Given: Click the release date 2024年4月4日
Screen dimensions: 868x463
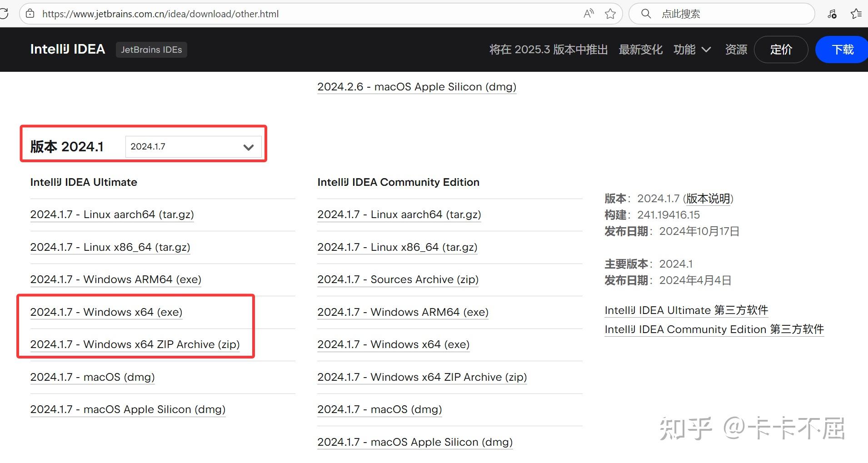Looking at the screenshot, I should click(x=695, y=280).
